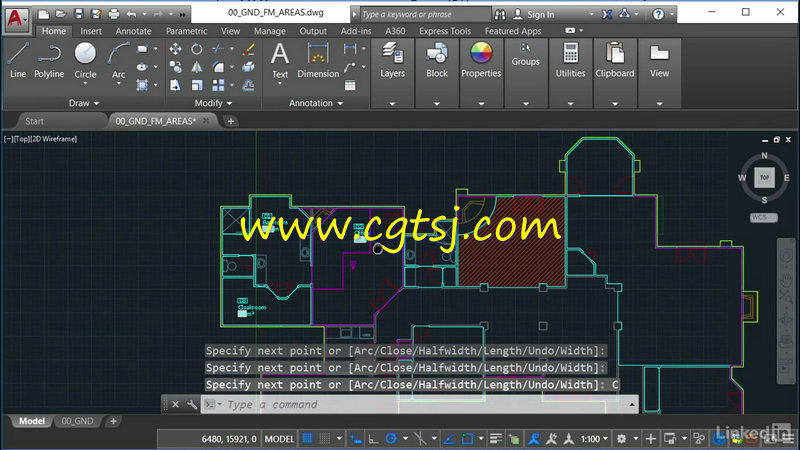Toggle polar tracking
Viewport: 800px width, 450px height.
(x=391, y=439)
